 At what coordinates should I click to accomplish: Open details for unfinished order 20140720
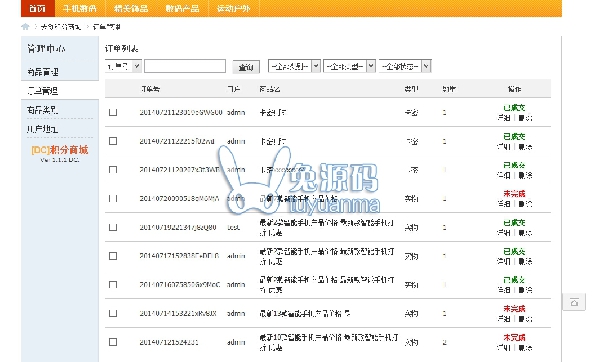[504, 204]
